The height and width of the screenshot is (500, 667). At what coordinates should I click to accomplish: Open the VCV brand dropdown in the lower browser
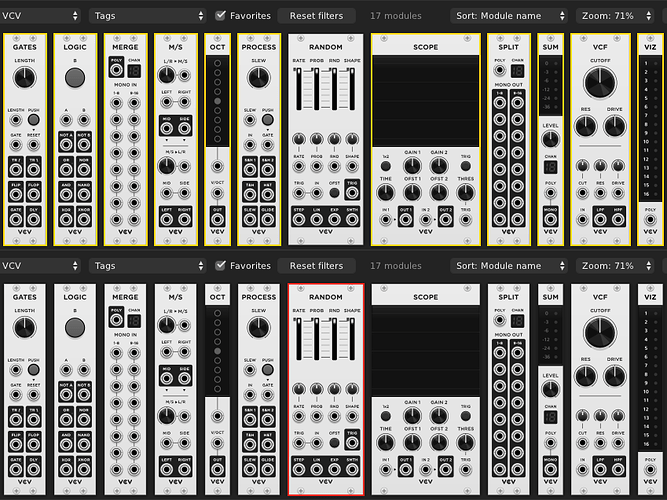coord(40,266)
